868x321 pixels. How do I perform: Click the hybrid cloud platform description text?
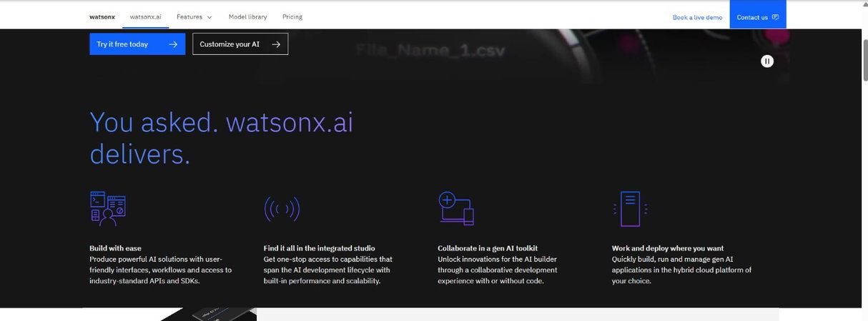point(682,270)
